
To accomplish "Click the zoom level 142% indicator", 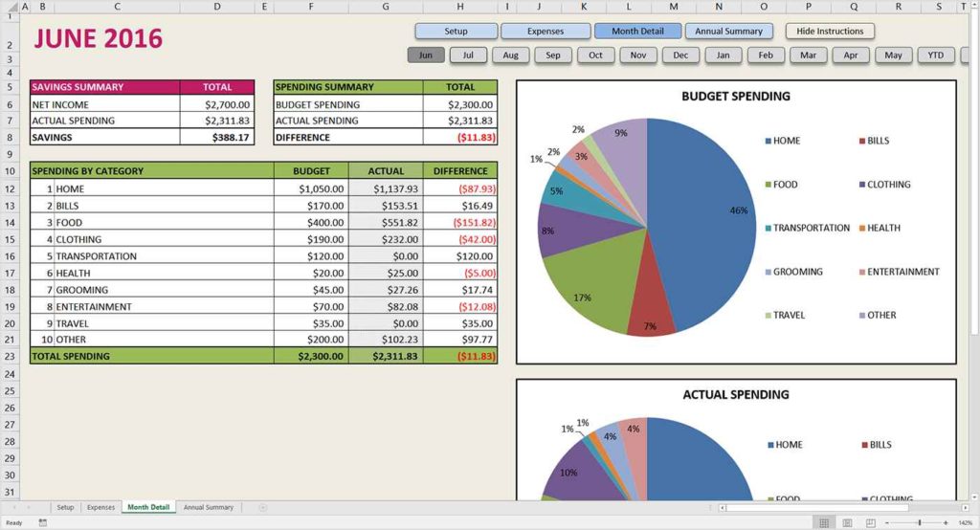I will [x=965, y=522].
